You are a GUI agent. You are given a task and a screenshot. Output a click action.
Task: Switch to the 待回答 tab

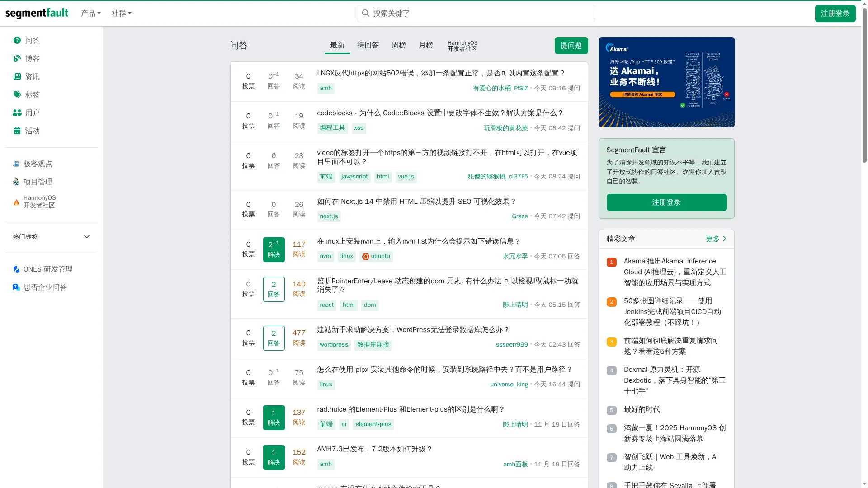368,45
